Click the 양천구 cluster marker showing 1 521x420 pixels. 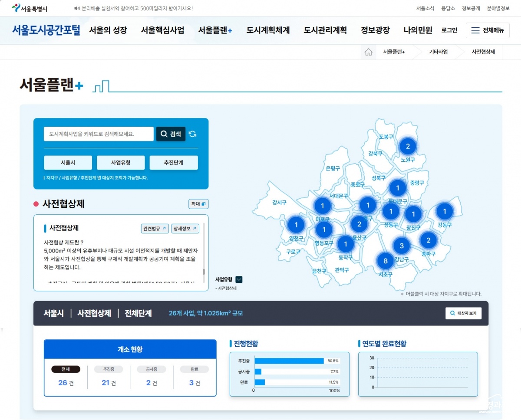click(296, 225)
